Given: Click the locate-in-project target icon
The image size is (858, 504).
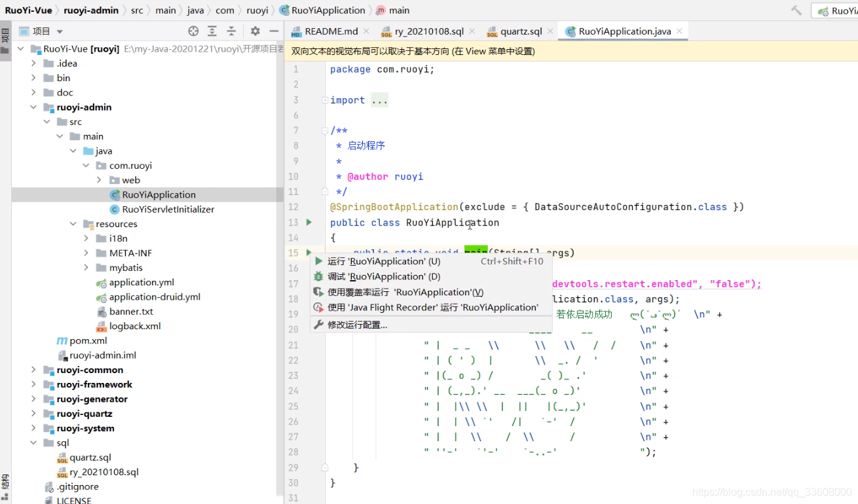Looking at the screenshot, I should (x=193, y=31).
